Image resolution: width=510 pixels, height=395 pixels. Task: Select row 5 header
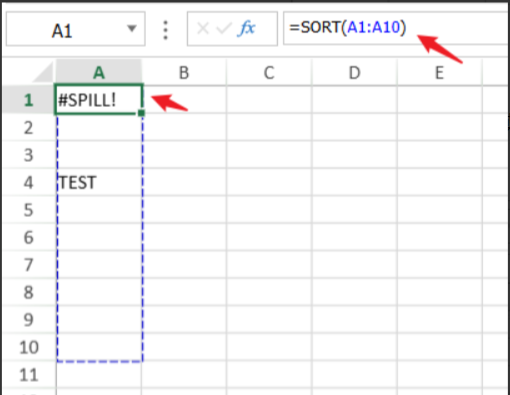click(x=28, y=210)
